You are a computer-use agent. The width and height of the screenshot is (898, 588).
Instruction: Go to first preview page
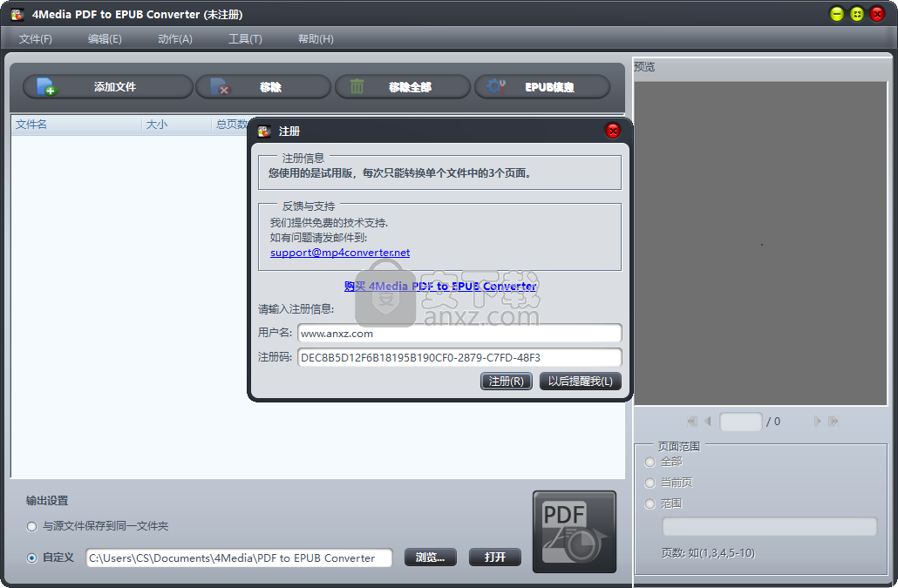(x=692, y=421)
